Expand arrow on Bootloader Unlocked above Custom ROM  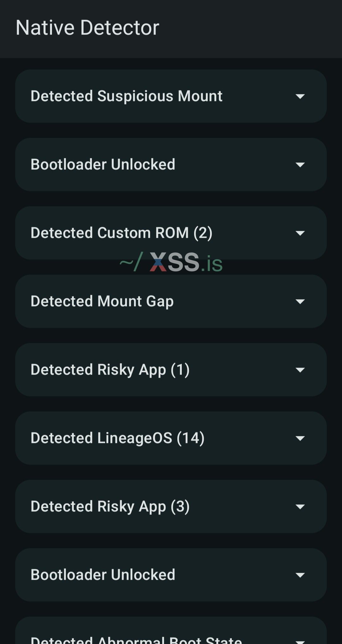point(300,165)
